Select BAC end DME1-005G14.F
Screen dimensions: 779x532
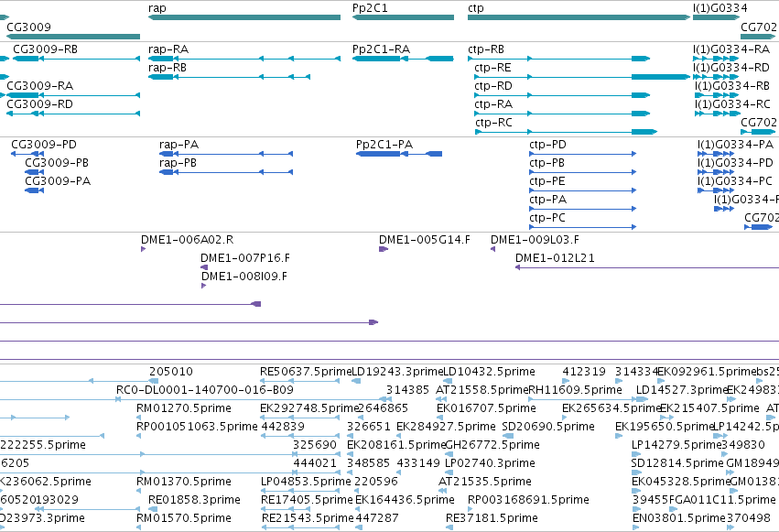[x=383, y=249]
